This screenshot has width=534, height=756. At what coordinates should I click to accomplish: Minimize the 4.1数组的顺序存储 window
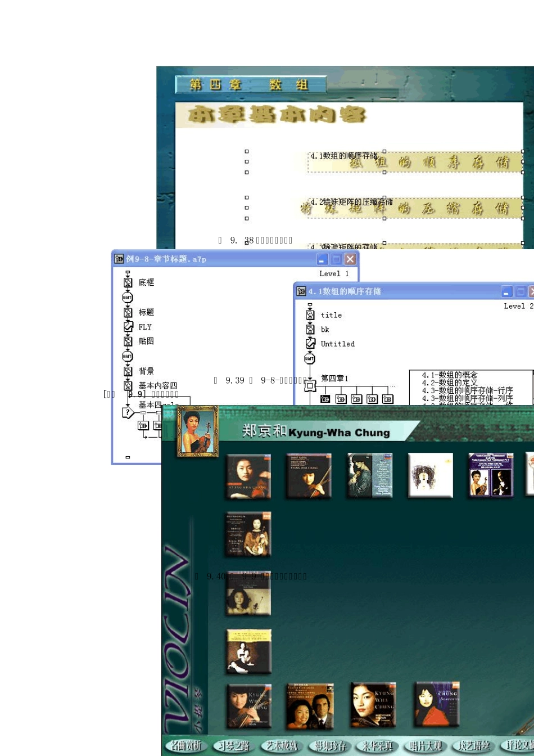coord(506,291)
